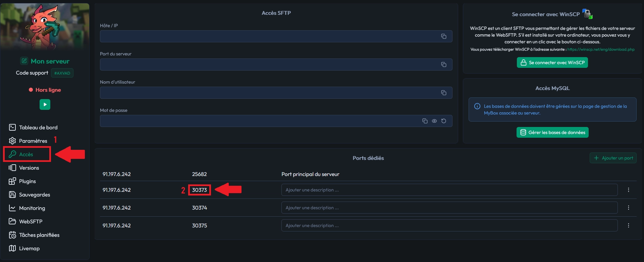Open the WinSCP download link
The height and width of the screenshot is (262, 644).
coord(600,49)
